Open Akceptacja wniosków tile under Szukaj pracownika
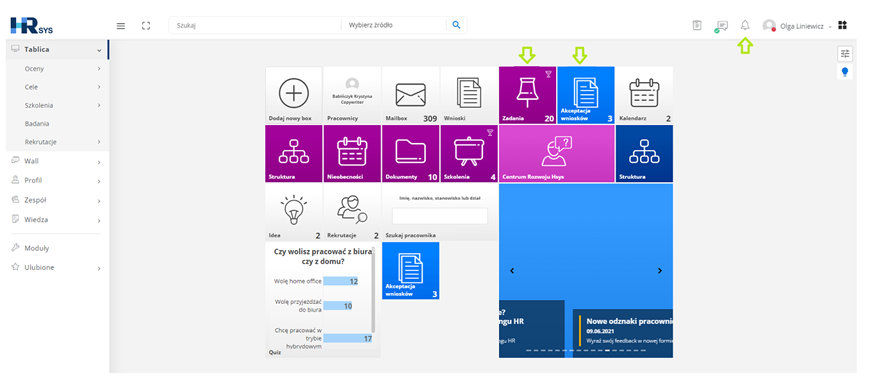 (410, 270)
